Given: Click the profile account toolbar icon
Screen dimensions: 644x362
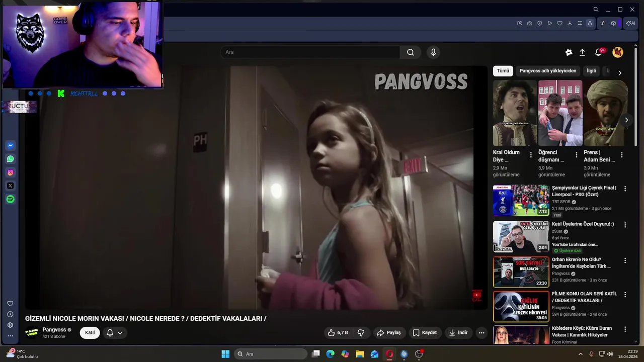Looking at the screenshot, I should click(x=590, y=23).
